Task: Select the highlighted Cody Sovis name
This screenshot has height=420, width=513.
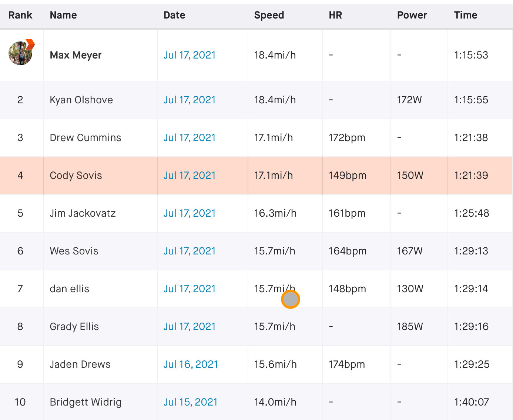Action: 76,176
